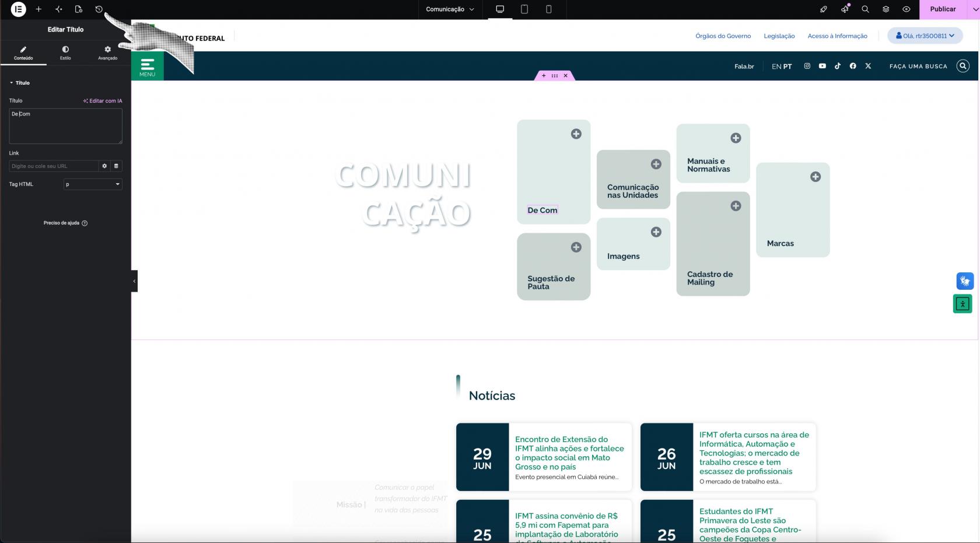Click the add element plus icon
980x543 pixels.
[x=38, y=9]
